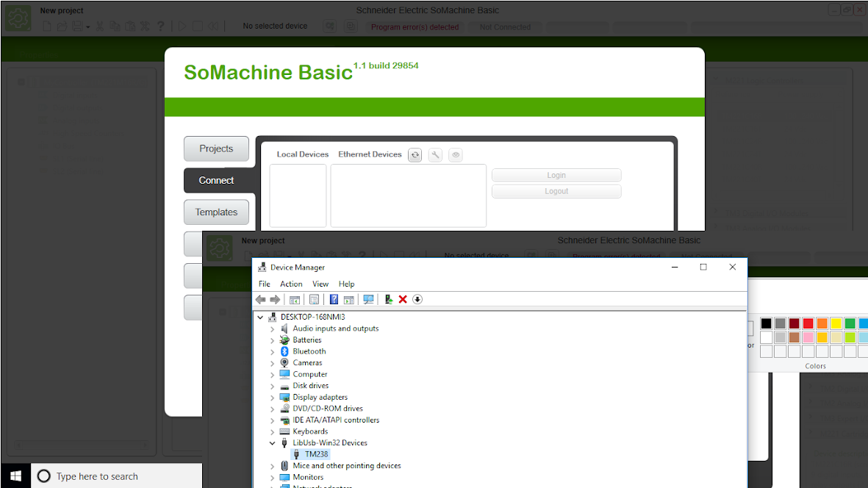The height and width of the screenshot is (488, 868).
Task: Click Monitors icon in device tree
Action: coord(284,477)
